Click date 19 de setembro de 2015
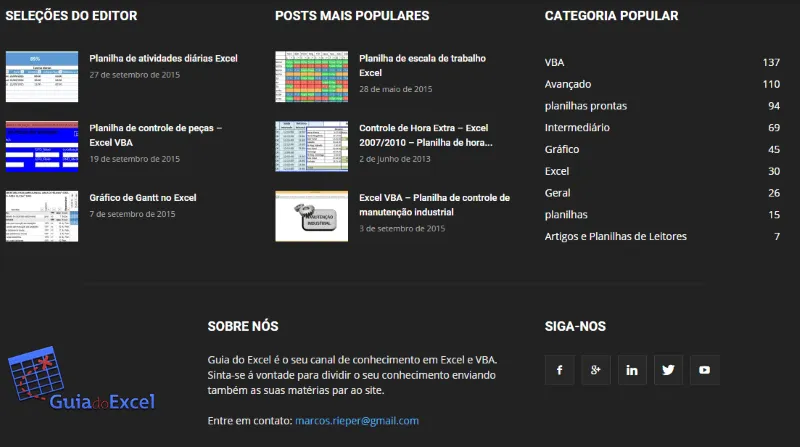800x447 pixels. pos(135,159)
